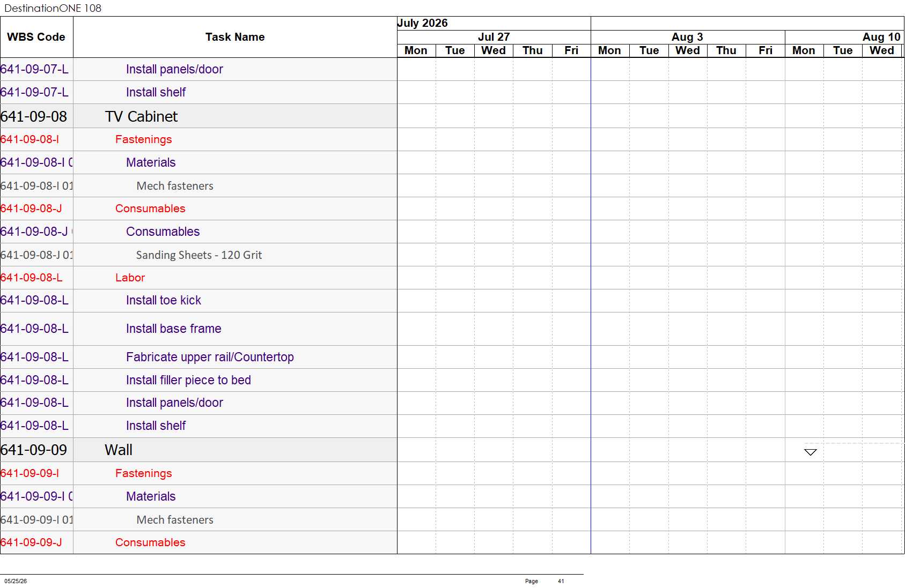The image size is (905, 588).
Task: Click the triangle marker in Wall row
Action: pos(811,452)
